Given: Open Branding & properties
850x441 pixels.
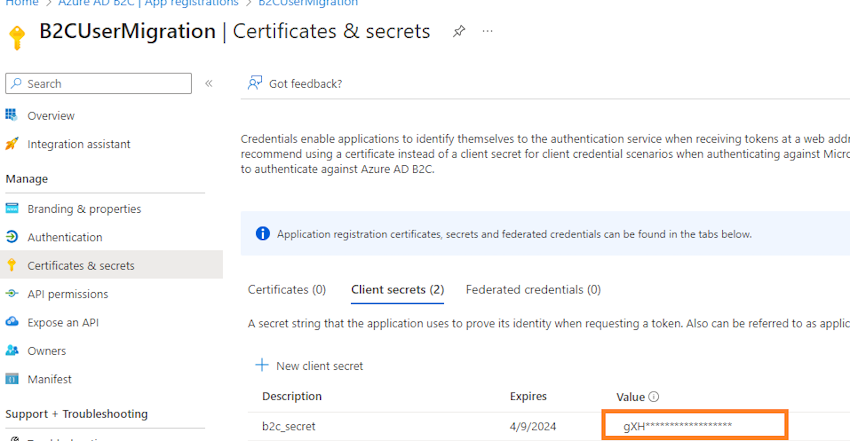Looking at the screenshot, I should click(84, 209).
